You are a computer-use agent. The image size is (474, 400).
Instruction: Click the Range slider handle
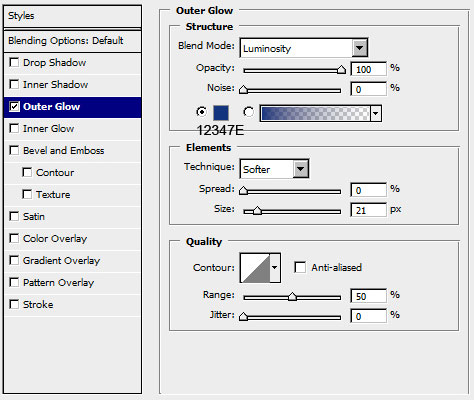292,296
